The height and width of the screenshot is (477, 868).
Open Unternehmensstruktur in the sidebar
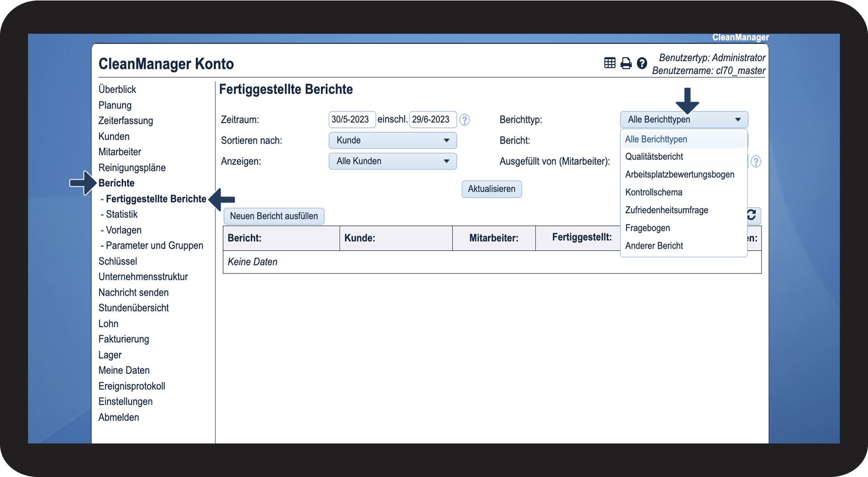tap(143, 277)
